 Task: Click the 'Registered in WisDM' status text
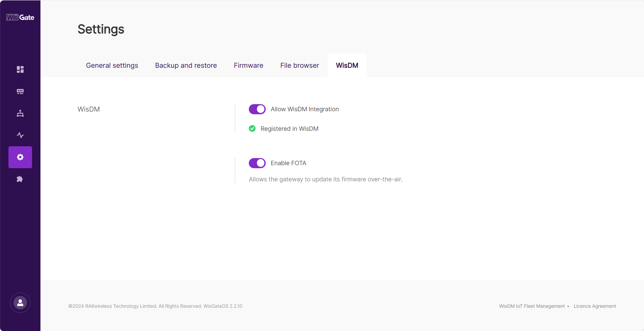[289, 129]
